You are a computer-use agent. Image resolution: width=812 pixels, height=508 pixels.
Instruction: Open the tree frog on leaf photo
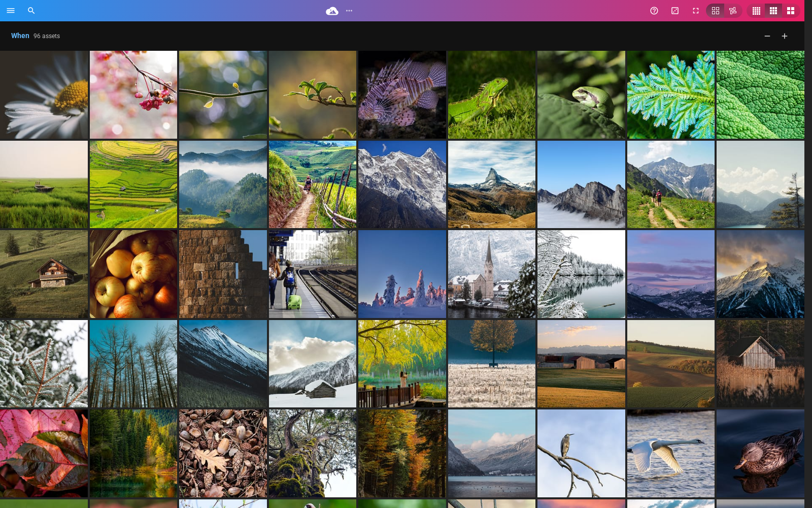pos(581,94)
